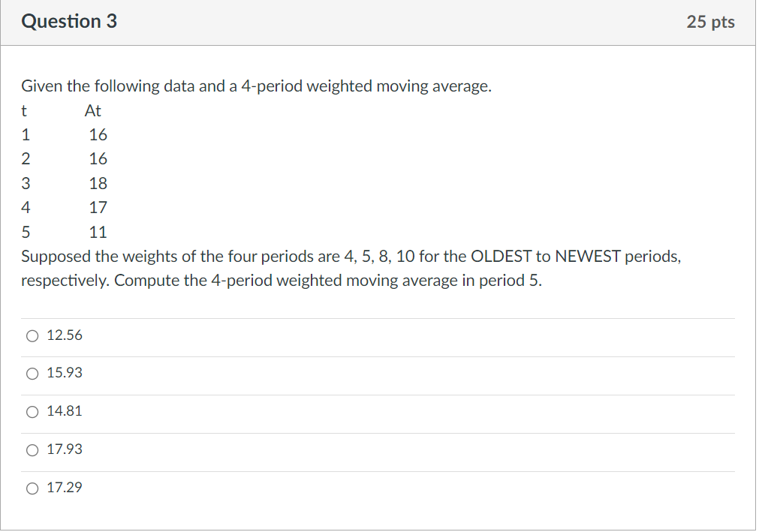This screenshot has height=532, width=759.
Task: Click the data value 18 in the table
Action: pos(99,183)
